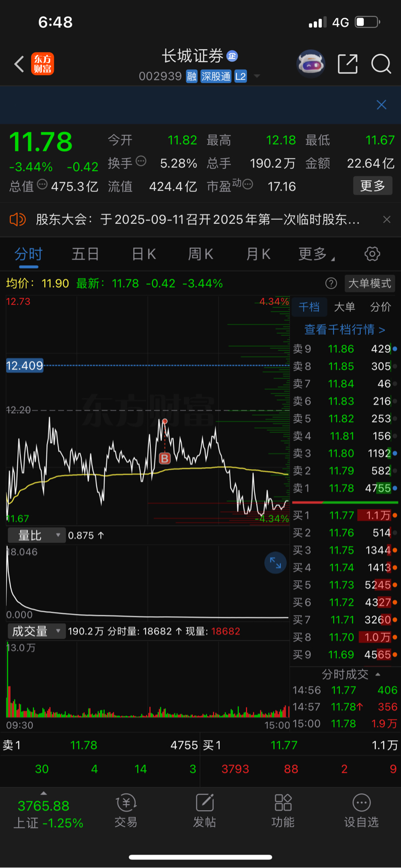The image size is (401, 868).
Task: Open 查看千档行情 link
Action: pyautogui.click(x=345, y=329)
